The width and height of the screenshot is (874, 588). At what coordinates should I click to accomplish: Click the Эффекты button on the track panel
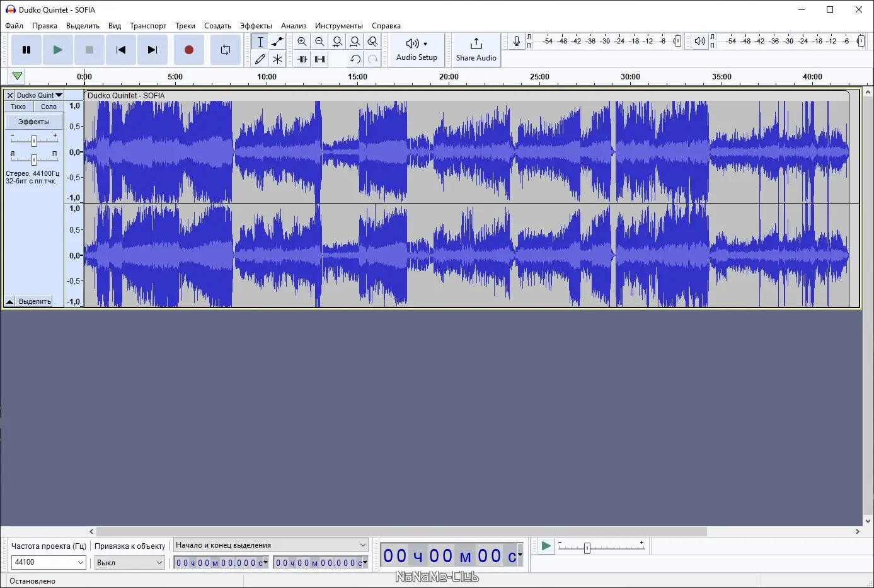33,121
